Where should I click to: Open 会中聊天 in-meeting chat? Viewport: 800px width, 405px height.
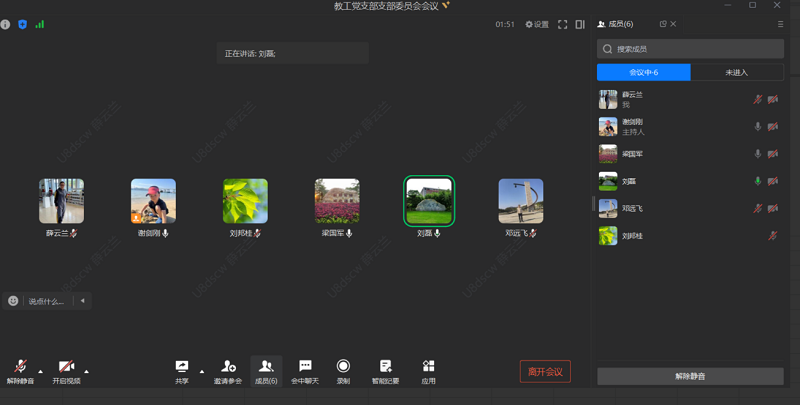pyautogui.click(x=305, y=372)
